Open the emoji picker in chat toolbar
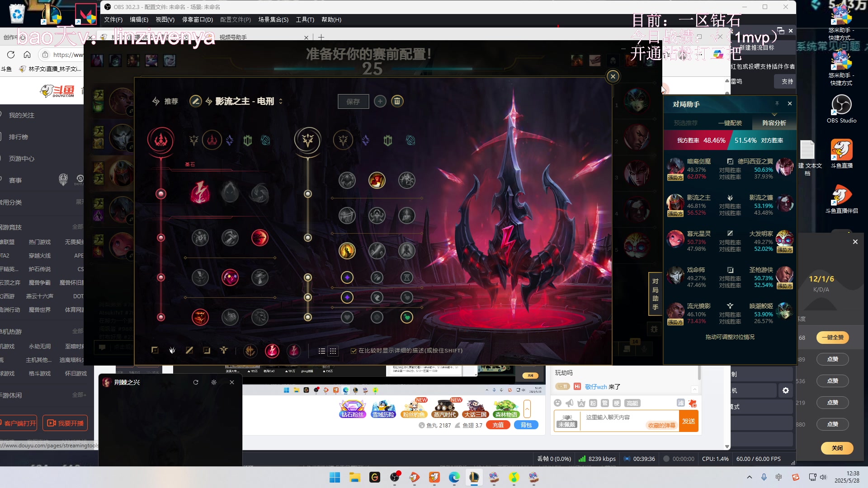868x488 pixels. pos(558,403)
